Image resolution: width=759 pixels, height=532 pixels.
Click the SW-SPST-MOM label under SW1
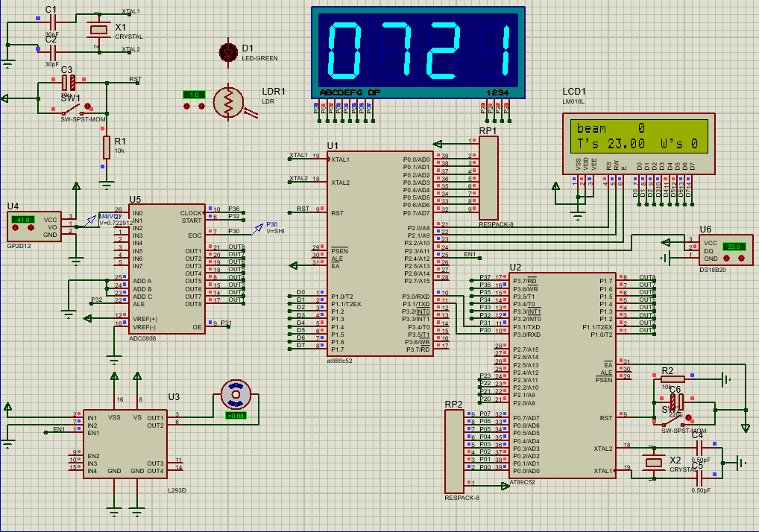point(84,119)
